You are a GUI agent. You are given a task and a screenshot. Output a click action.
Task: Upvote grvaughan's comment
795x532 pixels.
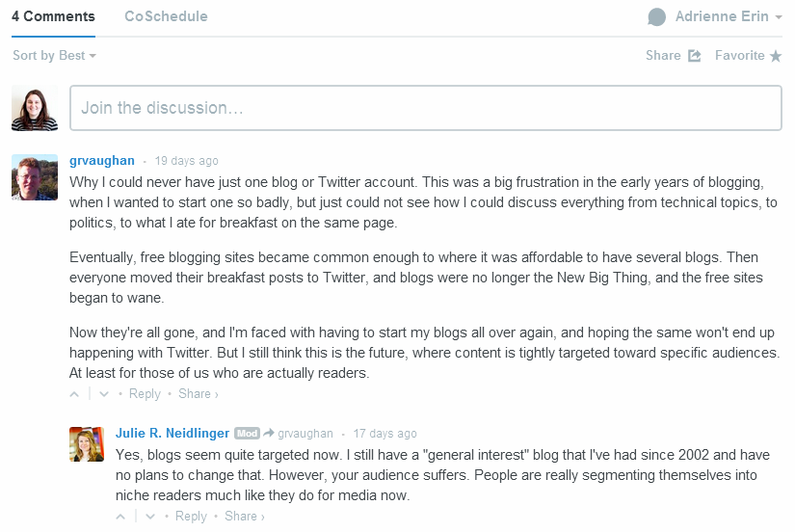click(x=75, y=394)
